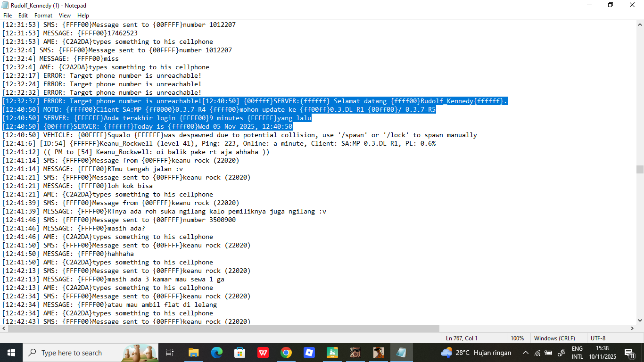Screen dimensions: 644x362
Task: Click the active Notepad taskbar icon
Action: 401,353
